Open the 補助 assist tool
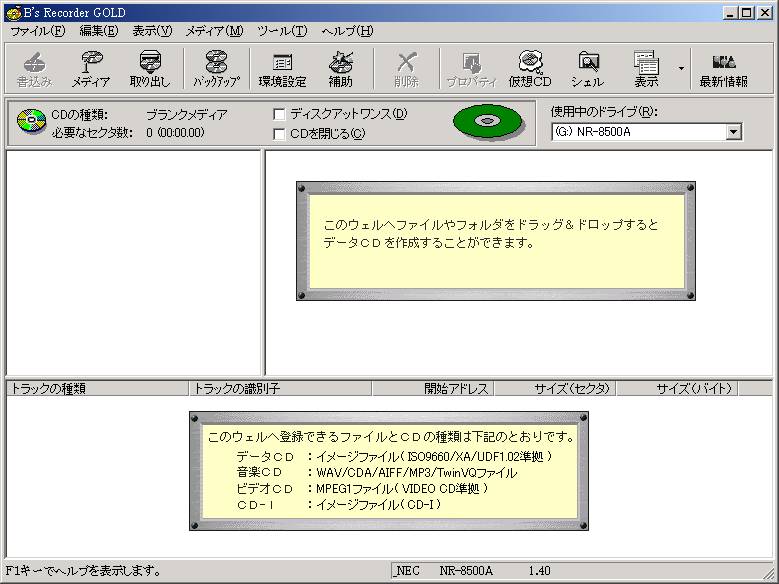 340,69
